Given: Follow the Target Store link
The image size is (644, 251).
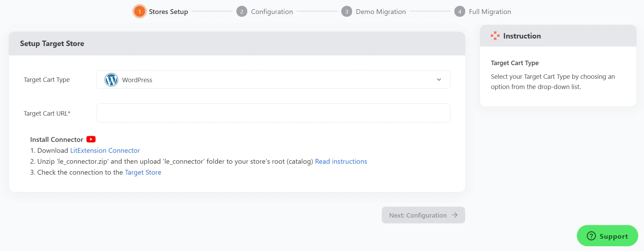Looking at the screenshot, I should 143,172.
